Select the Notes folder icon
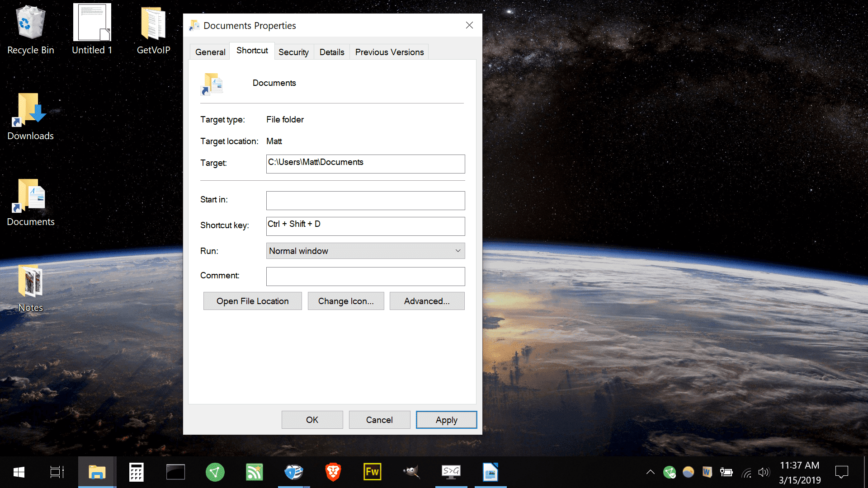This screenshot has height=488, width=868. (30, 288)
